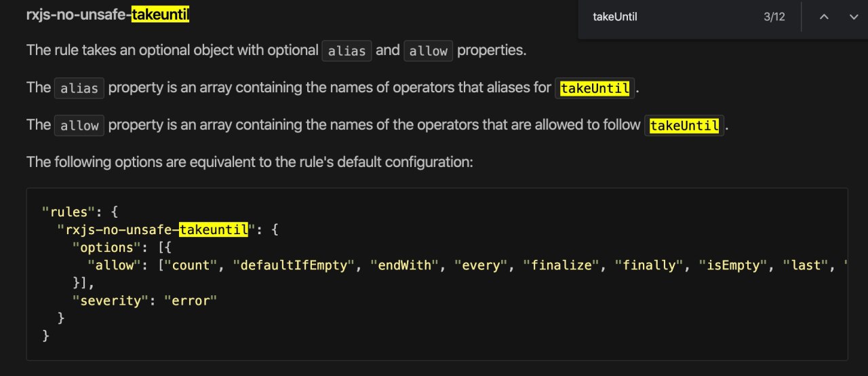
Task: Click '"last"' in the allow array
Action: click(x=806, y=265)
